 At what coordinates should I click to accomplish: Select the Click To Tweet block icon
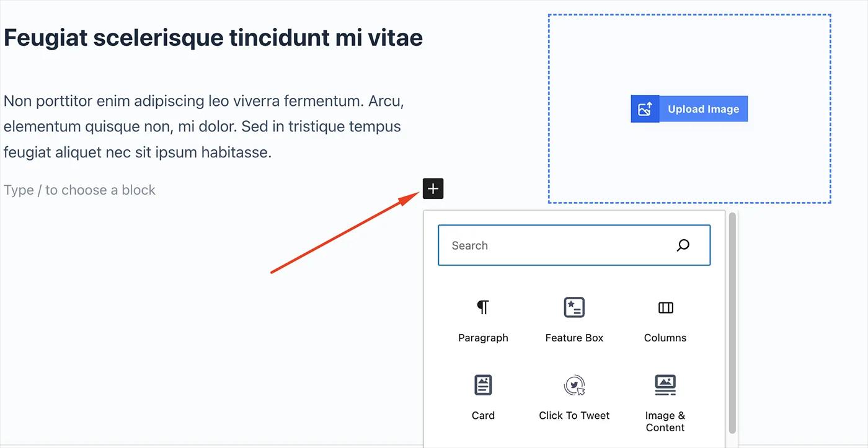[573, 385]
